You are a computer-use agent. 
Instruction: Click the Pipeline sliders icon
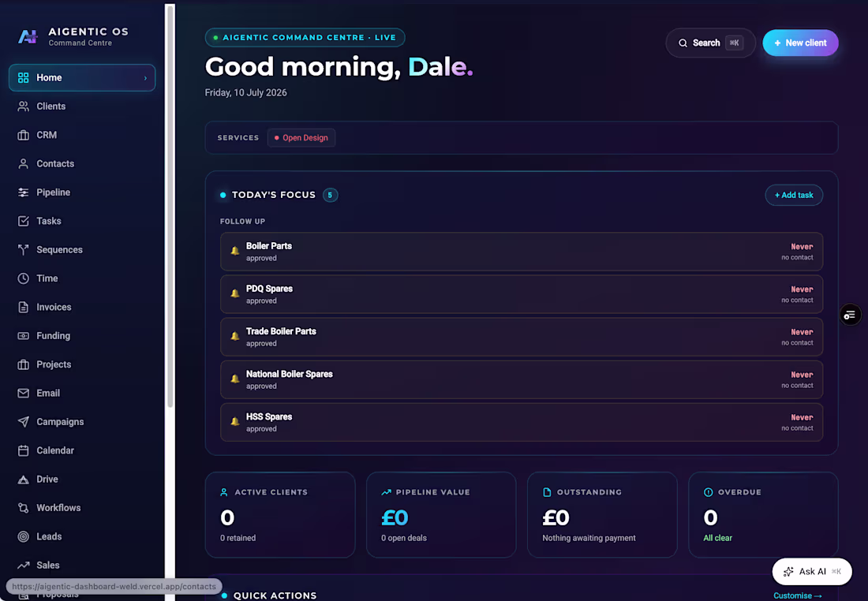[x=23, y=192]
